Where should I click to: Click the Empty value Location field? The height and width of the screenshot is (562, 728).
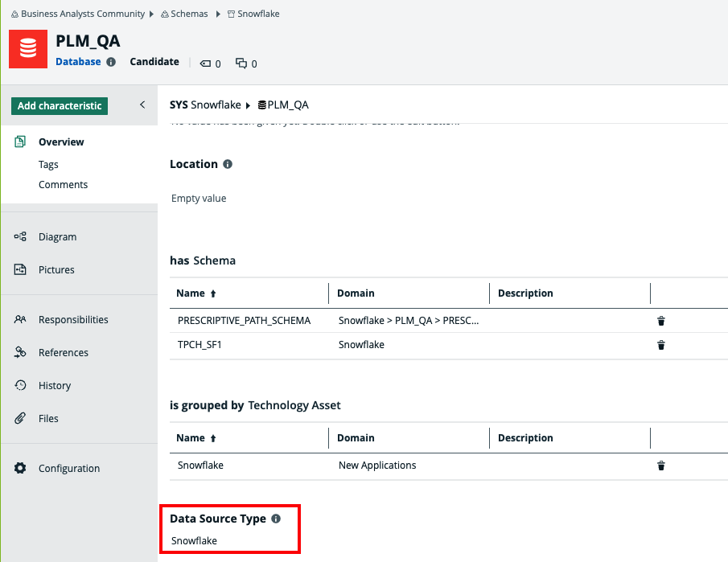199,199
